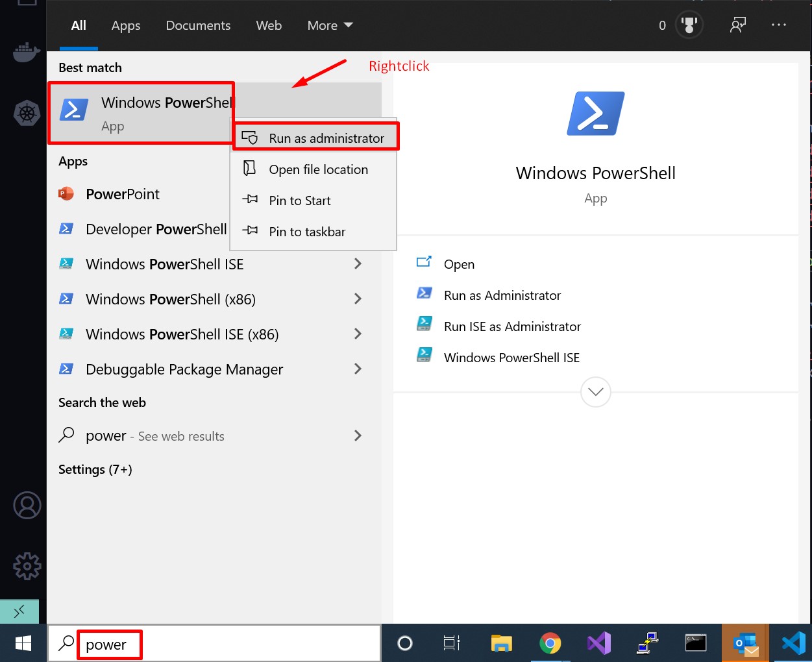Choose Open file location in the context menu

pyautogui.click(x=314, y=169)
